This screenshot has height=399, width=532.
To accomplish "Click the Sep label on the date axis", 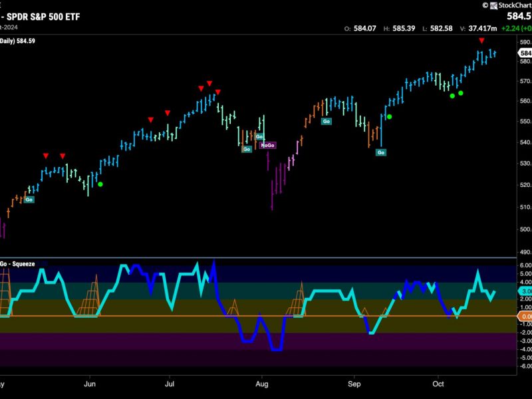I will click(x=354, y=384).
